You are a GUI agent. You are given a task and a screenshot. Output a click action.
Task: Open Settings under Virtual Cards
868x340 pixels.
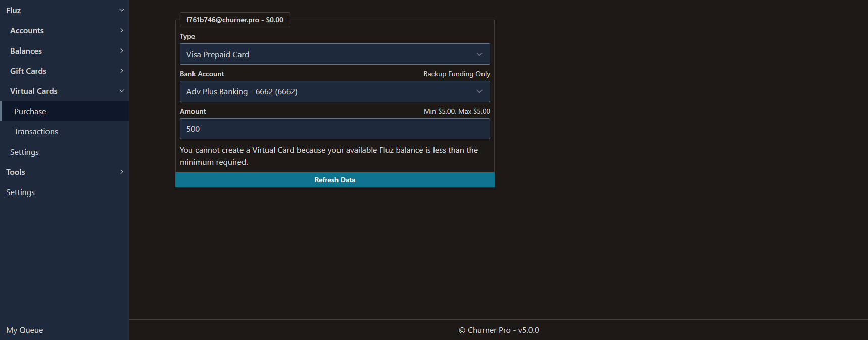tap(24, 152)
